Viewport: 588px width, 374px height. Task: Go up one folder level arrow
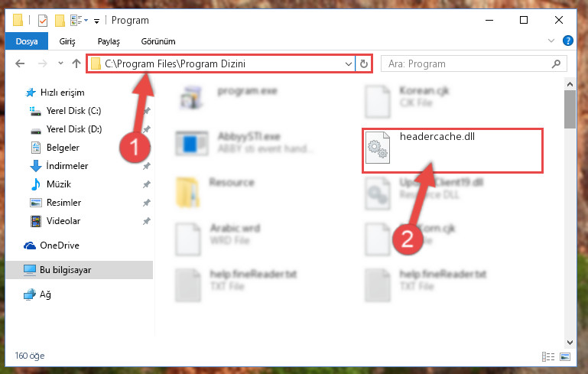point(76,63)
